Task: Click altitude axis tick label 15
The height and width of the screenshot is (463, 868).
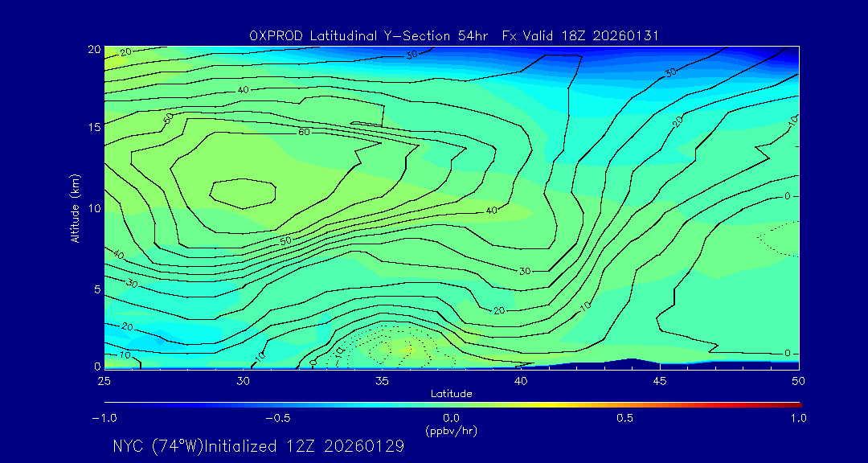Action: tap(92, 128)
